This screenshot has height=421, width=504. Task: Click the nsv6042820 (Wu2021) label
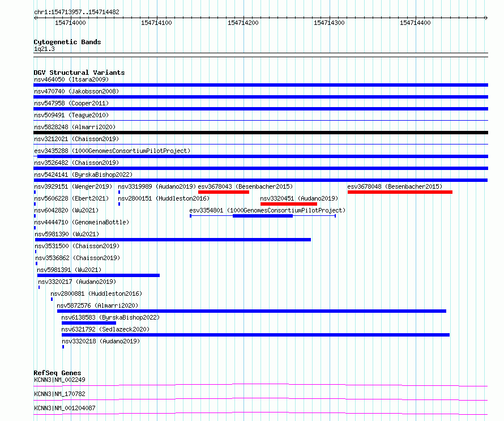(66, 210)
